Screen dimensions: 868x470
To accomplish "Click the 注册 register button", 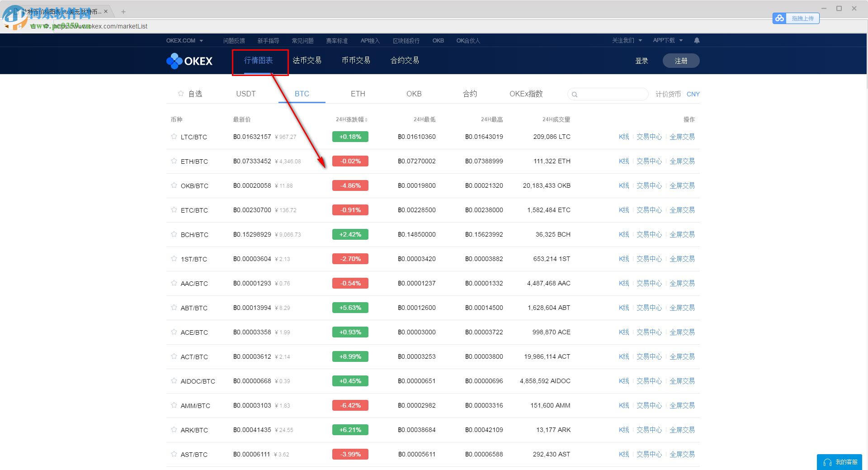I will [x=681, y=61].
